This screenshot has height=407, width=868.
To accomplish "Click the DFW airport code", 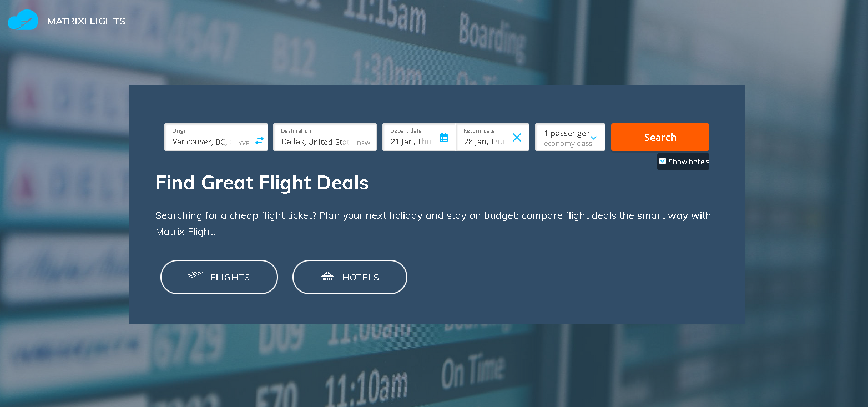I will tap(364, 143).
